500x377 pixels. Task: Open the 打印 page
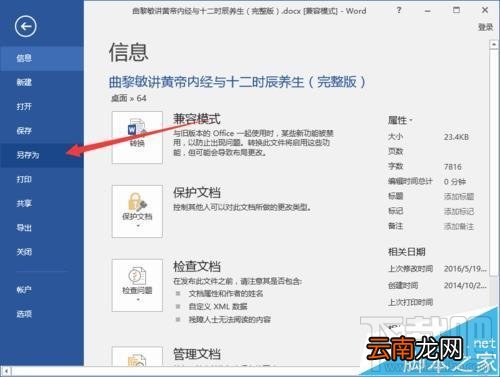pos(42,179)
